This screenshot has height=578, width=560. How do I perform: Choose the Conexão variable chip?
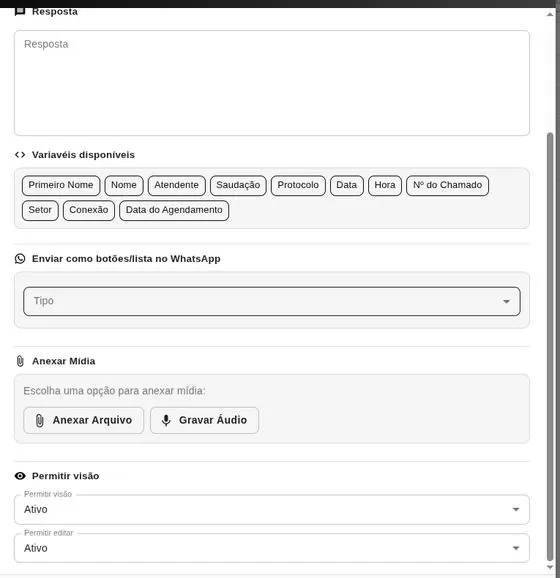[89, 210]
